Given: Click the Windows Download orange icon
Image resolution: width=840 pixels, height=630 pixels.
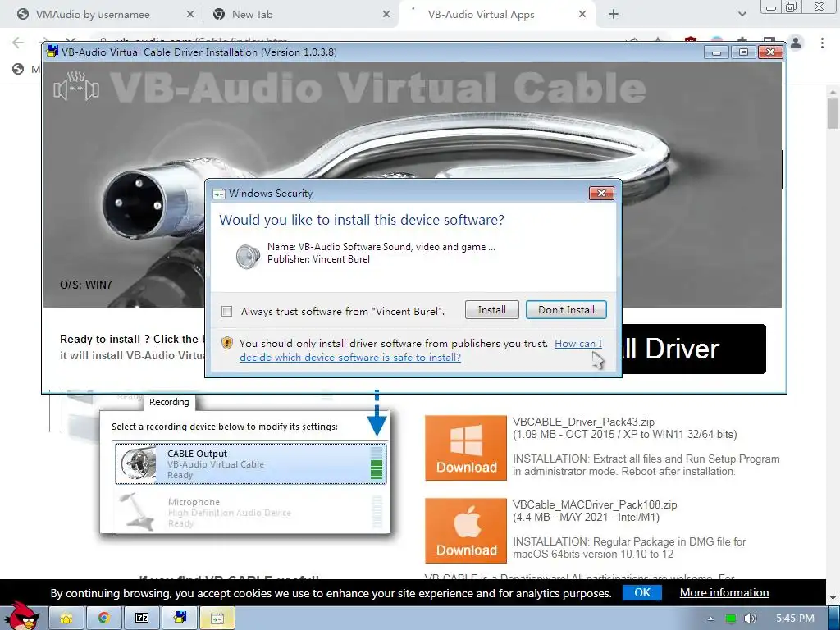Looking at the screenshot, I should [466, 448].
